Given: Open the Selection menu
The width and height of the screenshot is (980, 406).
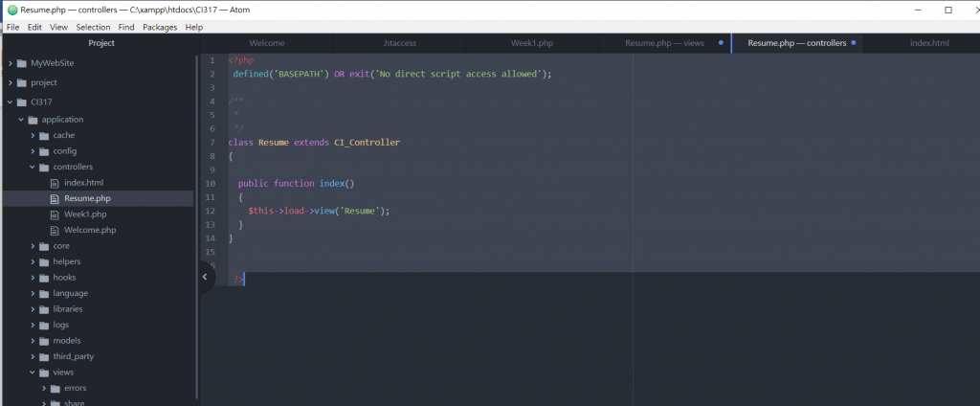Looking at the screenshot, I should click(x=93, y=27).
